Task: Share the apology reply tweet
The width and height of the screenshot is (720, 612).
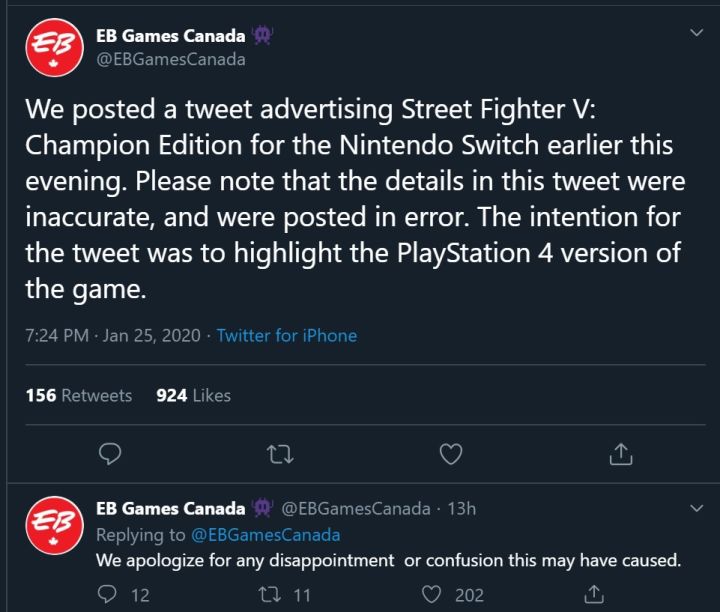Action: tap(593, 595)
